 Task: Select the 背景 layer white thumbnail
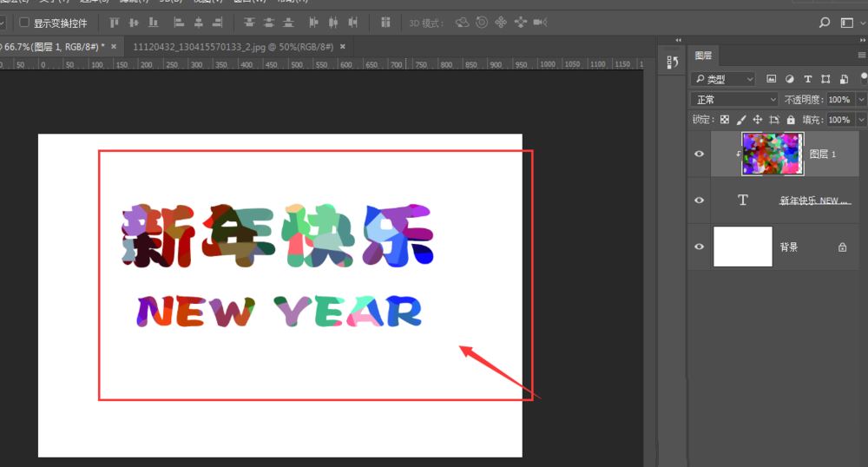tap(743, 247)
